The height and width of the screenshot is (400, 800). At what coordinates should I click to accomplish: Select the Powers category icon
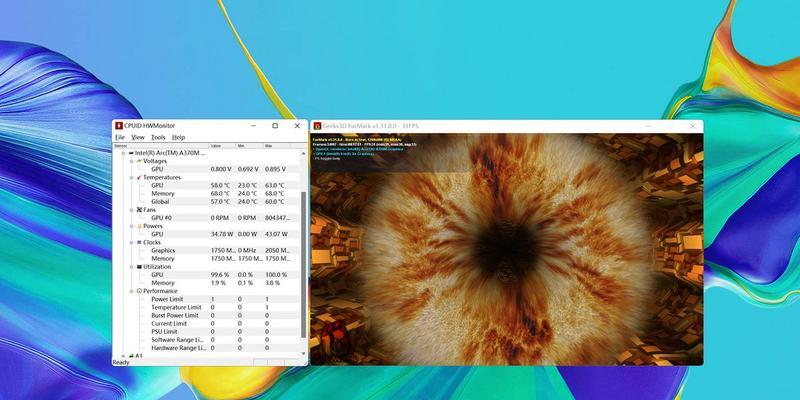click(139, 226)
